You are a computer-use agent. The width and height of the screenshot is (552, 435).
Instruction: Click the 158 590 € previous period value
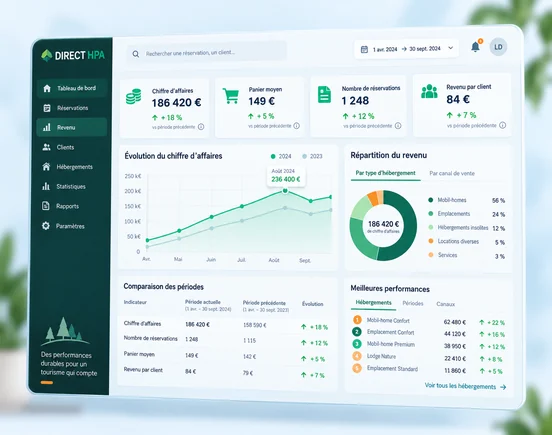click(x=255, y=325)
